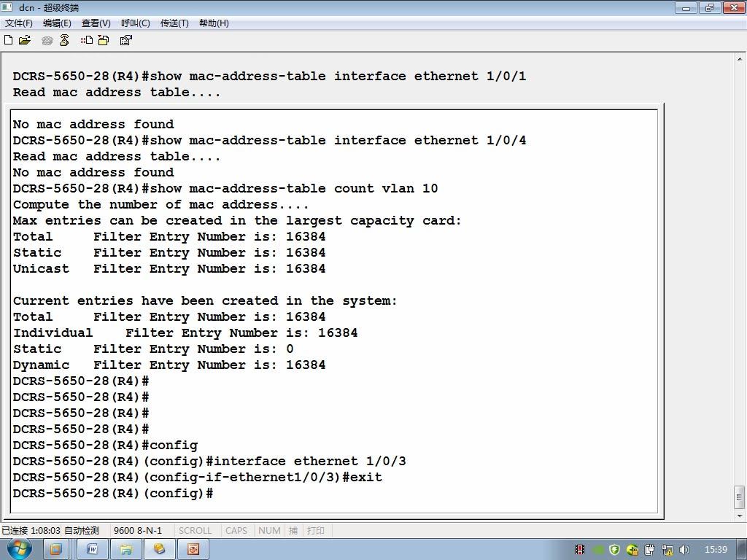Click the line ending with ethernet 1/0/4
This screenshot has width=747, height=560.
[x=270, y=141]
